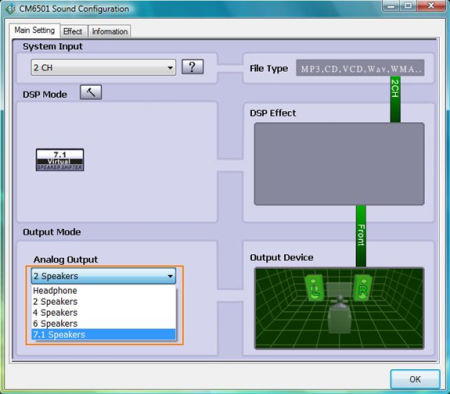Collapse the Analog Output 2 Speakers dropdown
The height and width of the screenshot is (394, 450).
(103, 276)
